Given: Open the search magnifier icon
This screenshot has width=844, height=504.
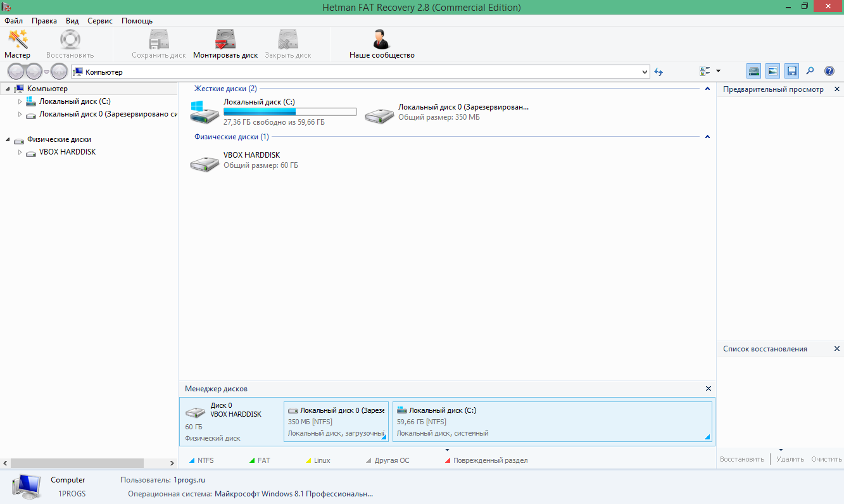Looking at the screenshot, I should (810, 71).
